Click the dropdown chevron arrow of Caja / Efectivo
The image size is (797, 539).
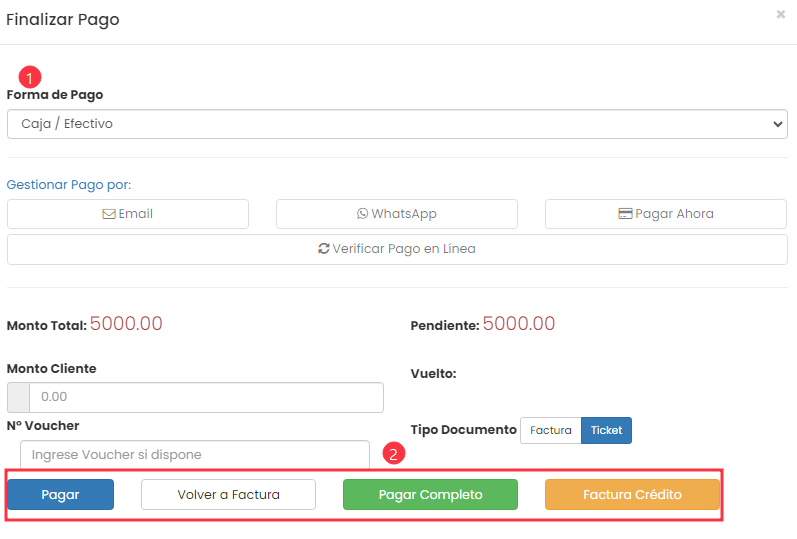[778, 124]
